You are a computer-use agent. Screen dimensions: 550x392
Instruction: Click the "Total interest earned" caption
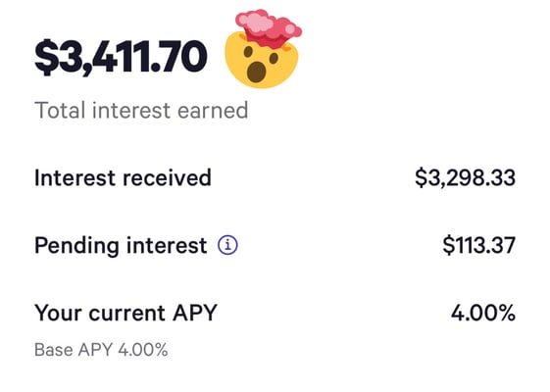[x=141, y=110]
